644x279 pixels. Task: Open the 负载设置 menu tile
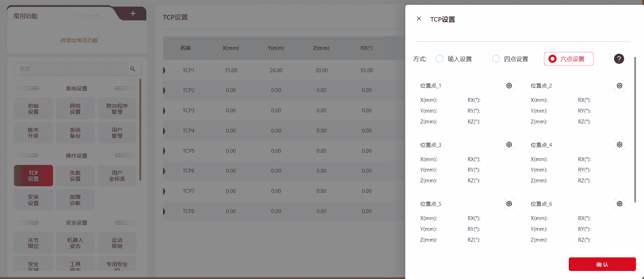click(x=75, y=176)
